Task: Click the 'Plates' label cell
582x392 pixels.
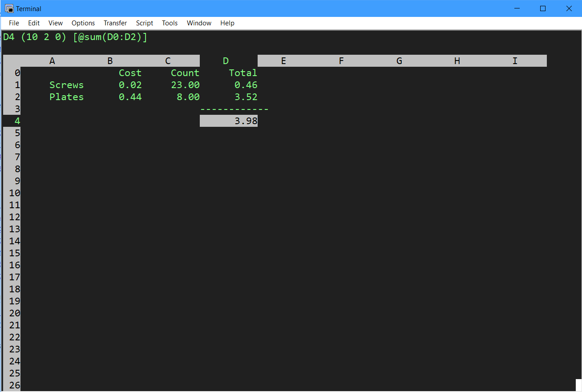Action: pyautogui.click(x=67, y=97)
